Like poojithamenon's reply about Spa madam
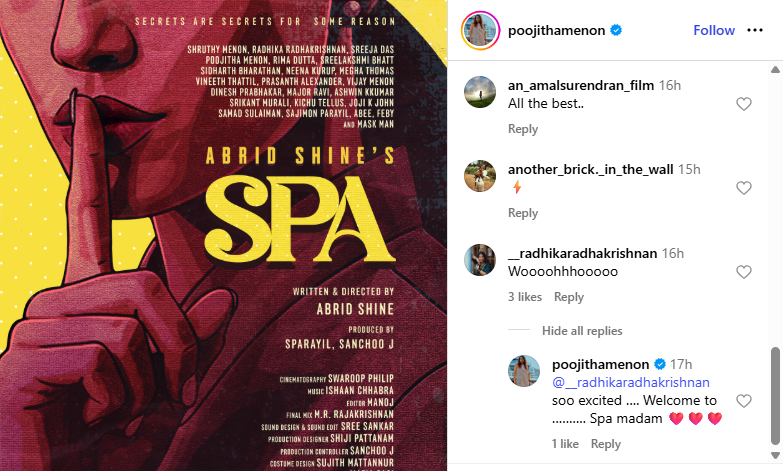783x471 pixels. (744, 401)
